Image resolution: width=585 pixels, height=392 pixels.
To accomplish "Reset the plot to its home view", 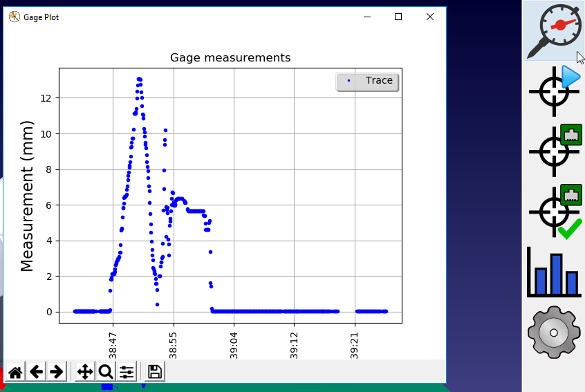I will click(x=15, y=372).
